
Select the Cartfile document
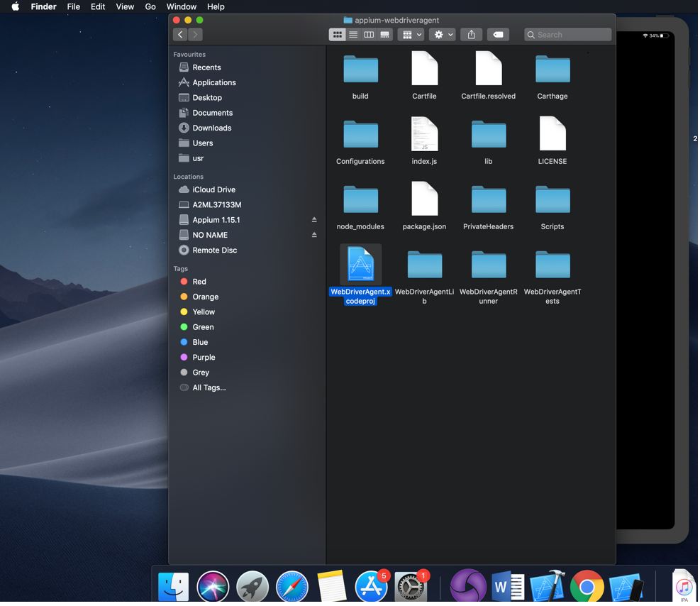click(x=424, y=68)
